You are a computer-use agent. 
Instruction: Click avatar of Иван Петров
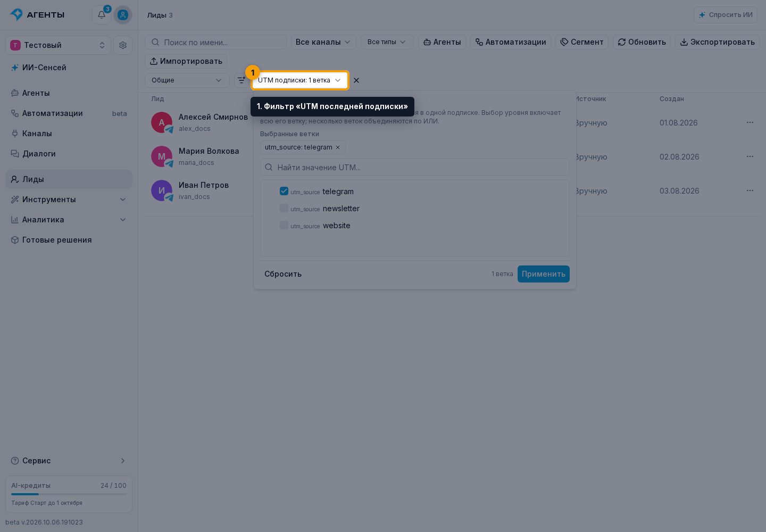162,190
